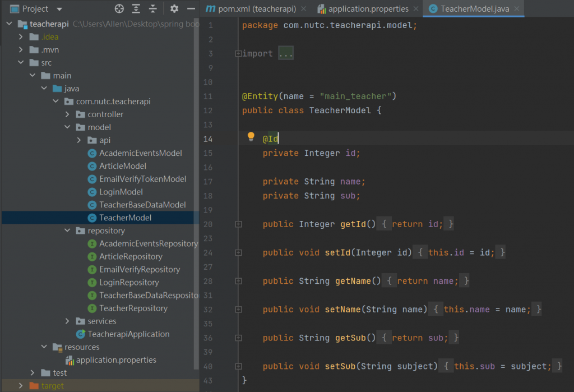Close the application.properties tab
Viewport: 574px width, 392px height.
[x=416, y=9]
